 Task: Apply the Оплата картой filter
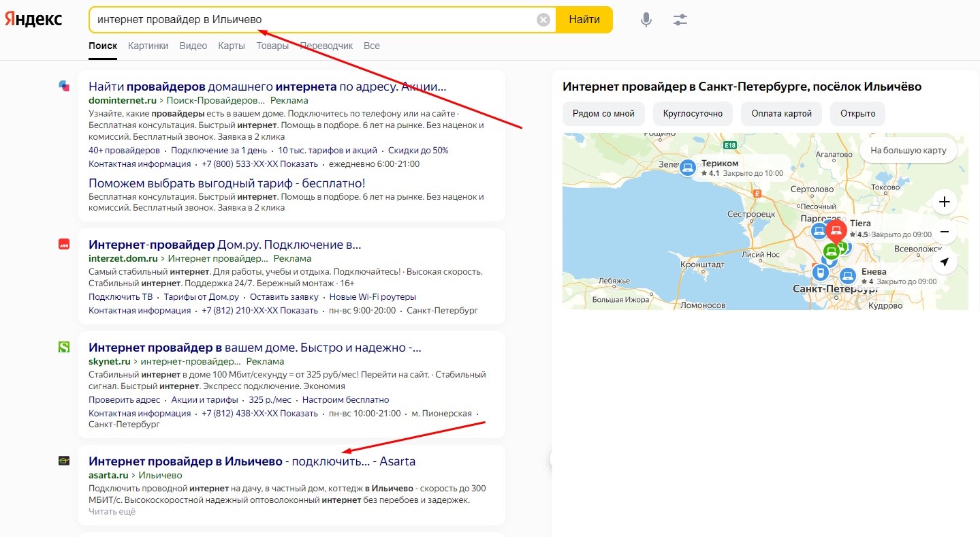781,113
